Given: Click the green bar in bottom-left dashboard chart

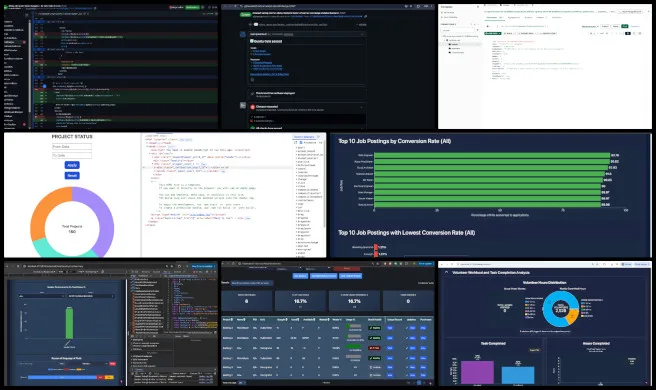Looking at the screenshot, I should [69, 323].
